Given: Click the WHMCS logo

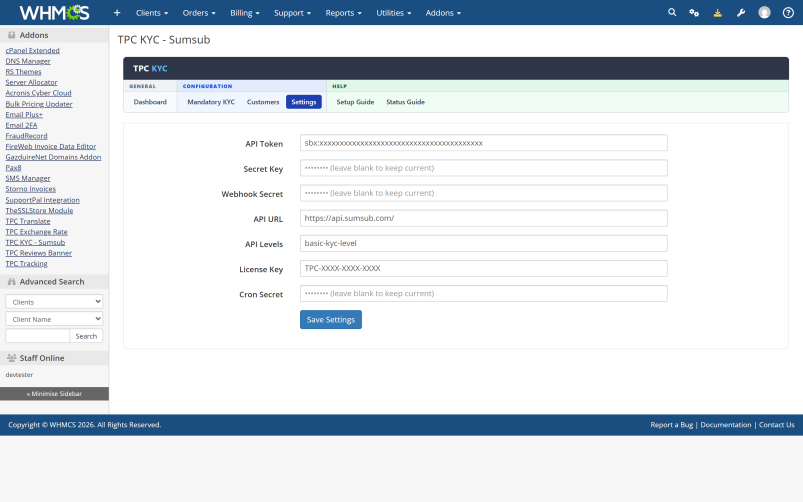Looking at the screenshot, I should point(54,12).
